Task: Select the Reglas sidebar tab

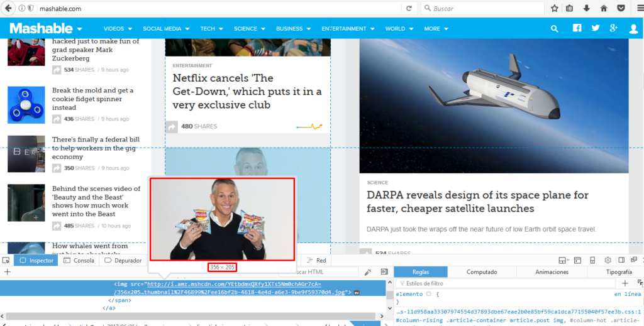Action: point(421,272)
